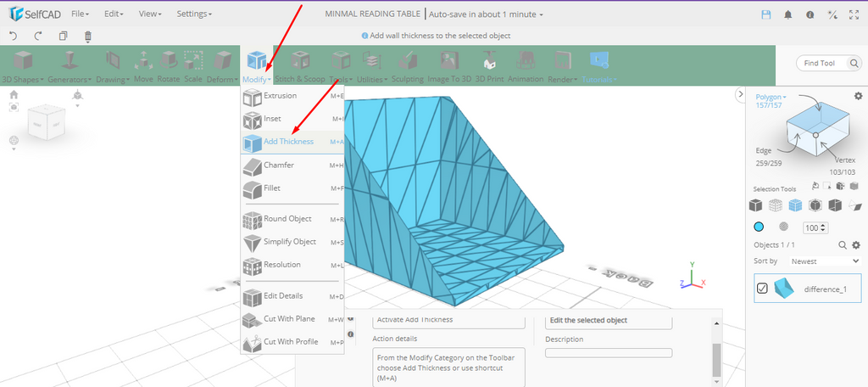This screenshot has width=868, height=387.
Task: Click the Undo arrow icon
Action: 13,36
